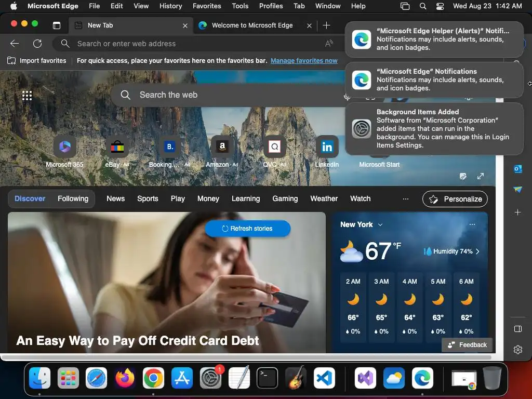Image resolution: width=532 pixels, height=399 pixels.
Task: Open the apps grid launcher icon
Action: pyautogui.click(x=27, y=96)
